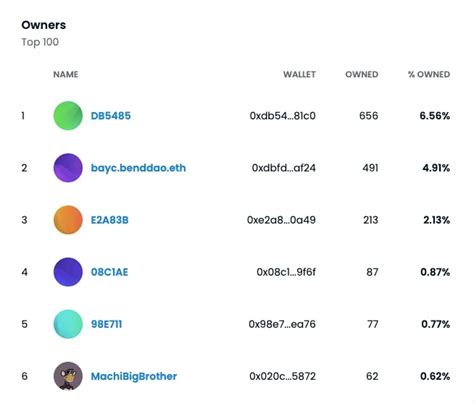Click the 6.56% ownership value

click(x=435, y=116)
